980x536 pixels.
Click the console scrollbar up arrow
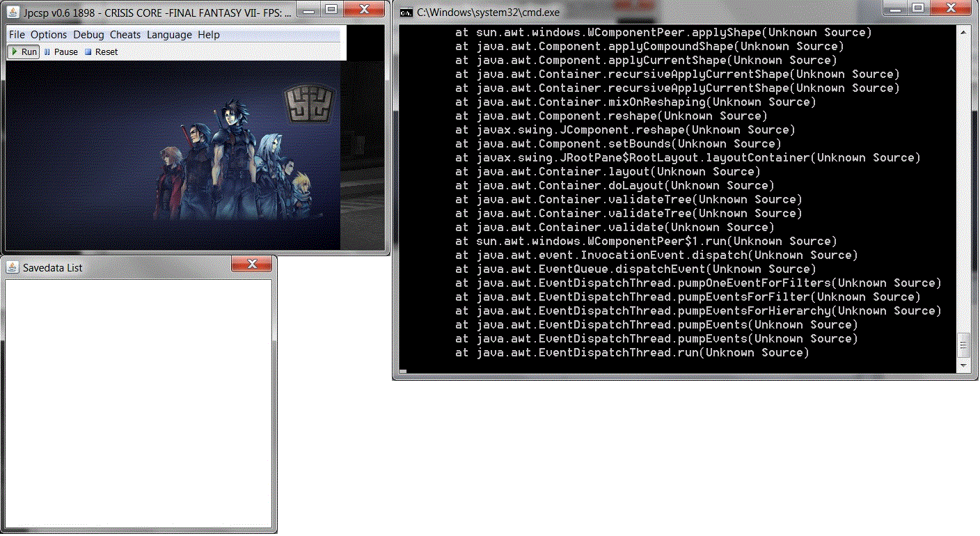pyautogui.click(x=964, y=33)
